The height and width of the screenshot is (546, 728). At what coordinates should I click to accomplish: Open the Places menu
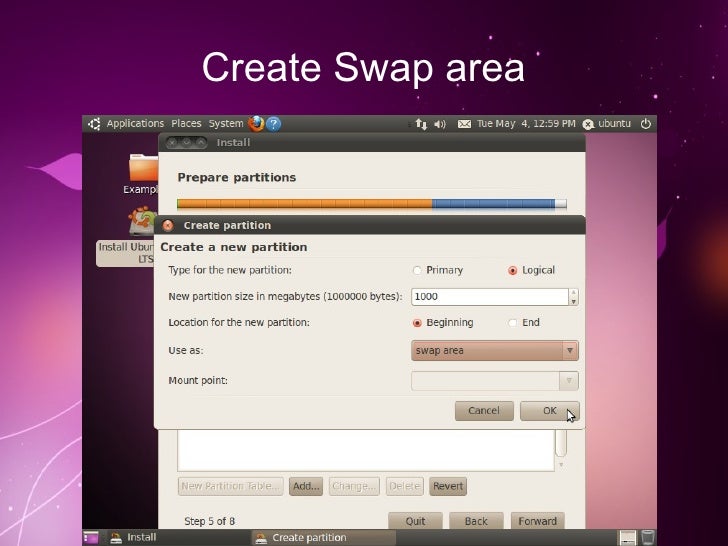[x=186, y=124]
